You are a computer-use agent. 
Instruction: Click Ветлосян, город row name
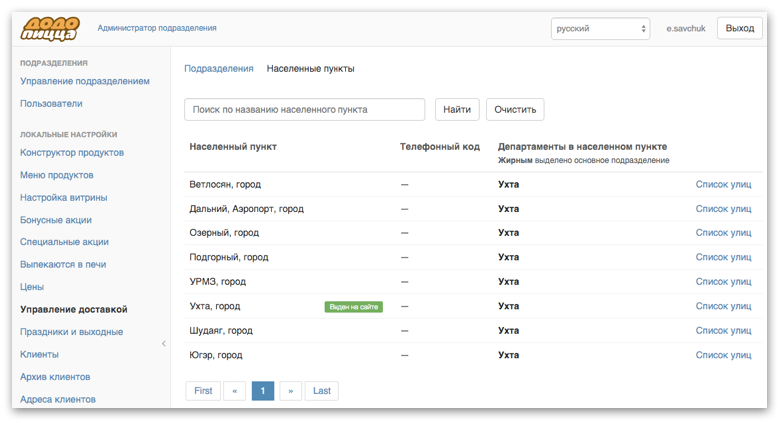point(225,185)
